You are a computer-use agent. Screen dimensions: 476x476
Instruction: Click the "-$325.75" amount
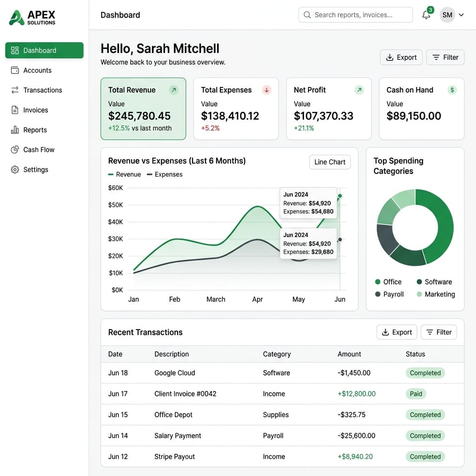tap(351, 415)
